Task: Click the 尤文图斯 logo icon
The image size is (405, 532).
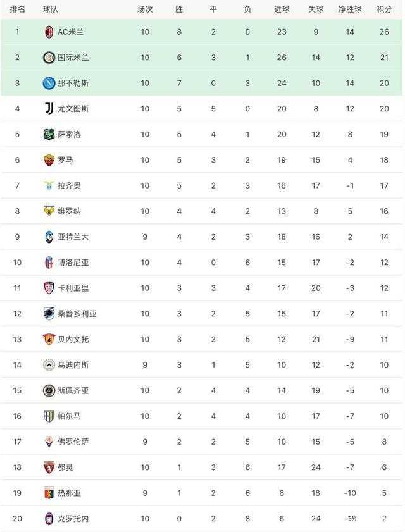Action: (x=49, y=109)
